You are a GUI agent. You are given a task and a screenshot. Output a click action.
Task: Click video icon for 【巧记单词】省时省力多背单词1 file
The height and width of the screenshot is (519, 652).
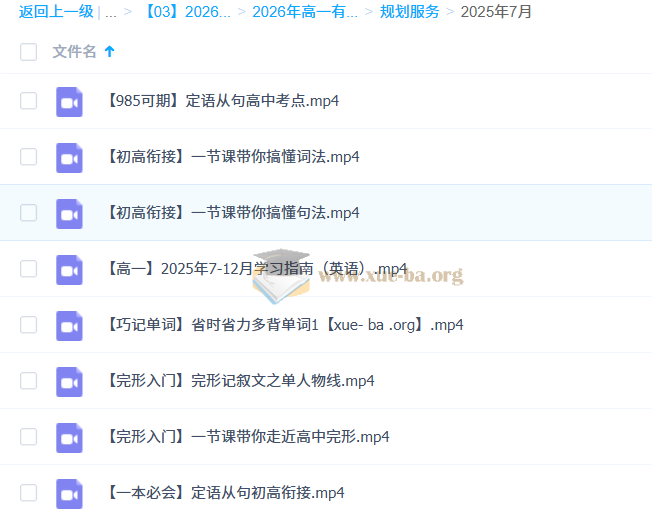pyautogui.click(x=69, y=325)
